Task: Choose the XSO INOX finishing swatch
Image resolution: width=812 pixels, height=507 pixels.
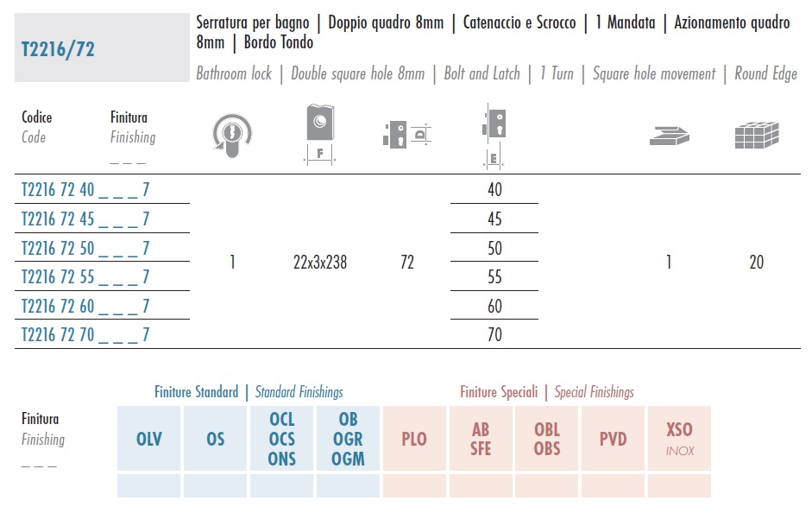Action: 679,439
